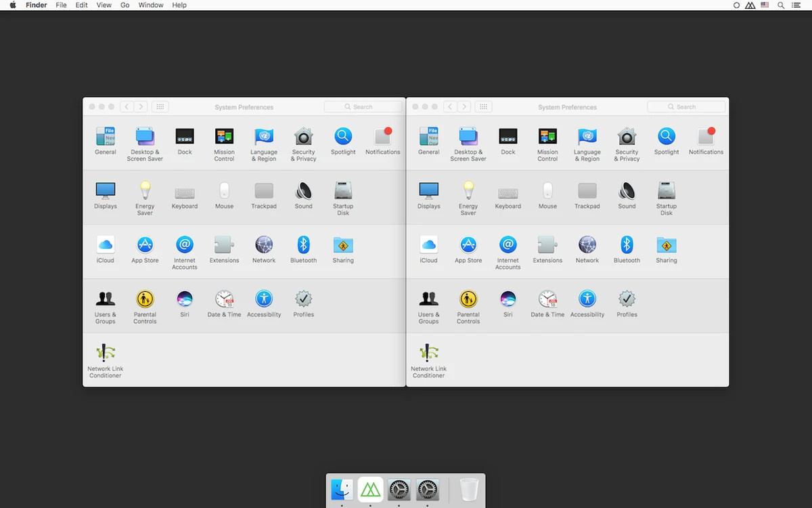Screen dimensions: 812x508
Task: Open Displays in right window
Action: tap(429, 195)
